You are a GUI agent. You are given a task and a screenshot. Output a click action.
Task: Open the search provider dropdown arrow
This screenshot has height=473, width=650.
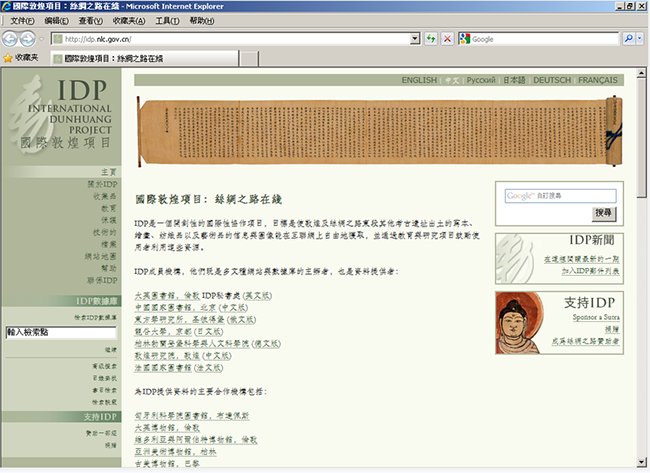coord(642,39)
